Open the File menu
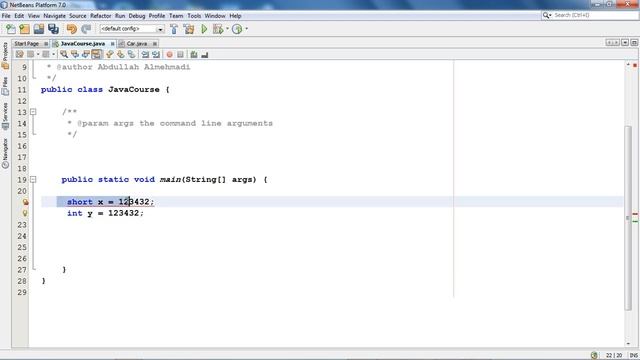Screen dimensions: 640x360 [6, 16]
